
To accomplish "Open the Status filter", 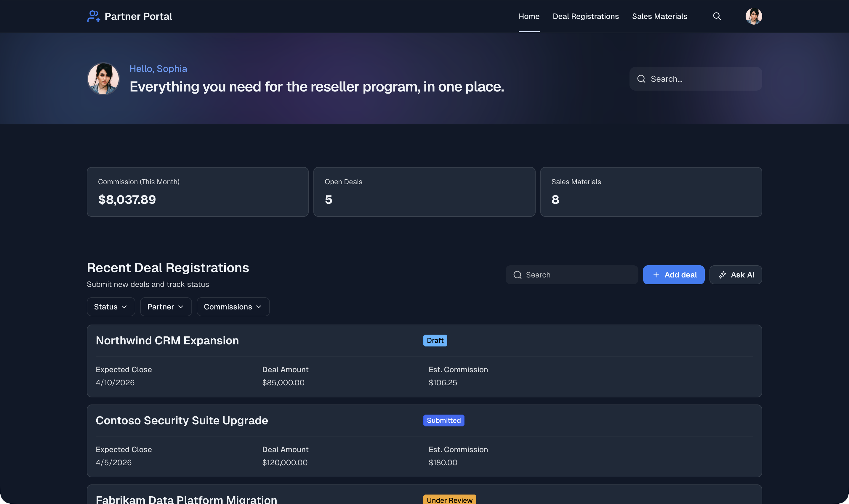I will 110,306.
